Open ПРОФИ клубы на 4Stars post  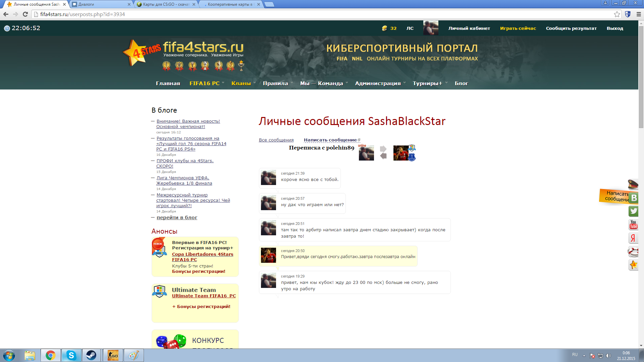click(185, 163)
